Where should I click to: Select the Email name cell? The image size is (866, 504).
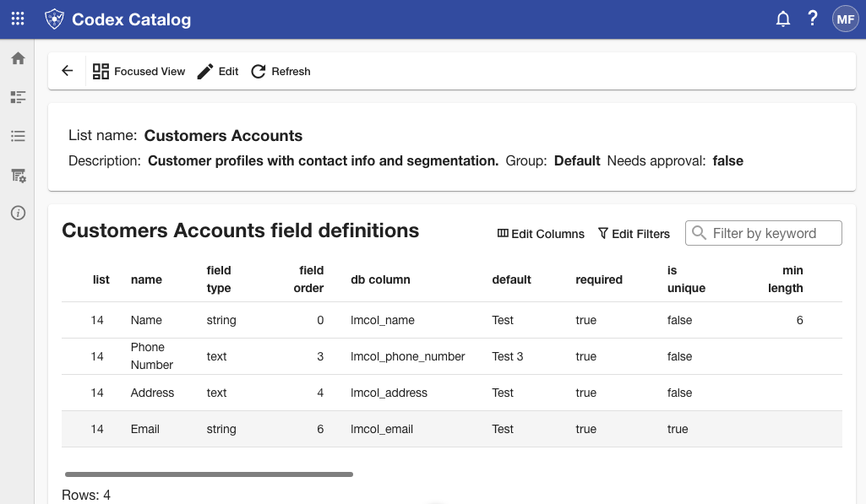point(145,429)
